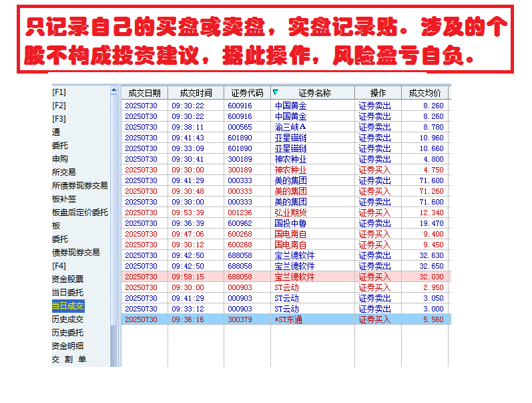Select 美的集团 buy row at 09:30:48
This screenshot has height=403, width=532.
(286, 191)
